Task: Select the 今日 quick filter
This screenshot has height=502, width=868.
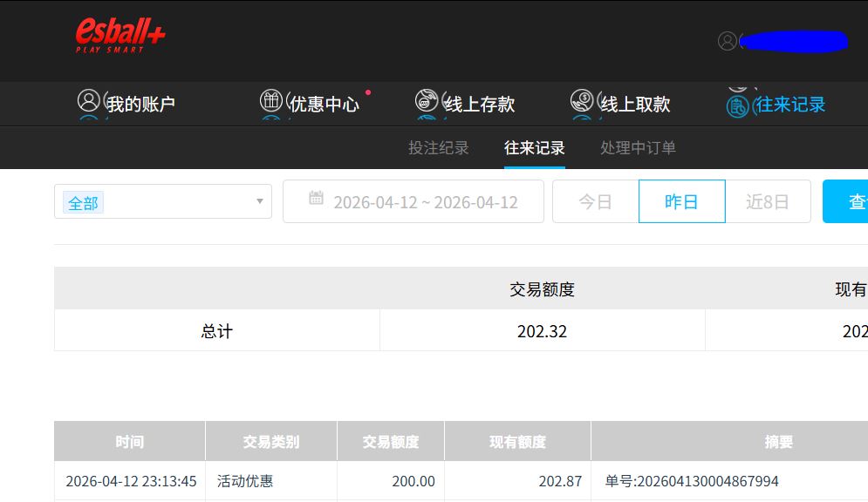Action: click(x=595, y=201)
